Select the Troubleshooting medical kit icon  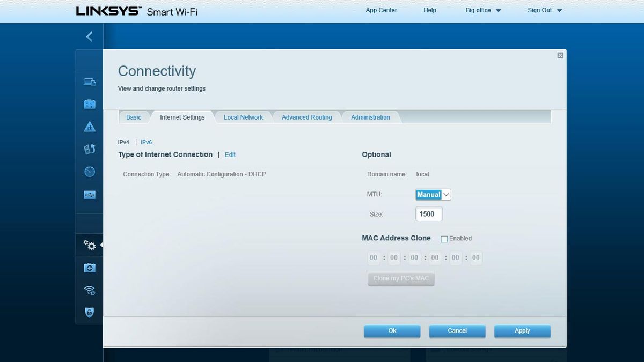(x=89, y=267)
